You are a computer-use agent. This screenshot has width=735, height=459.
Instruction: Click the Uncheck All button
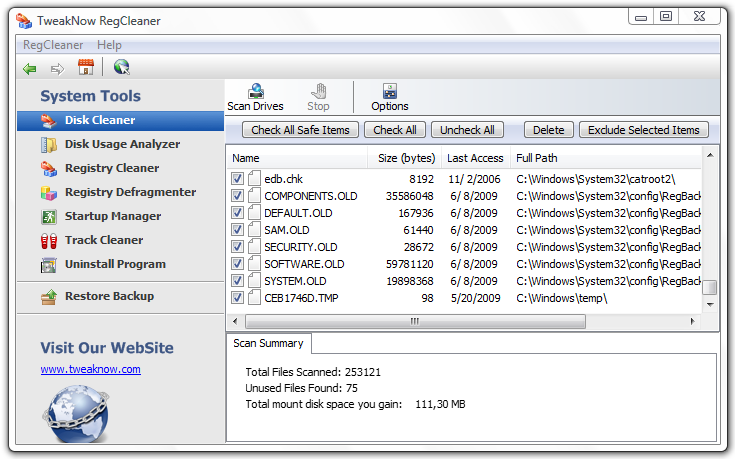click(x=467, y=130)
